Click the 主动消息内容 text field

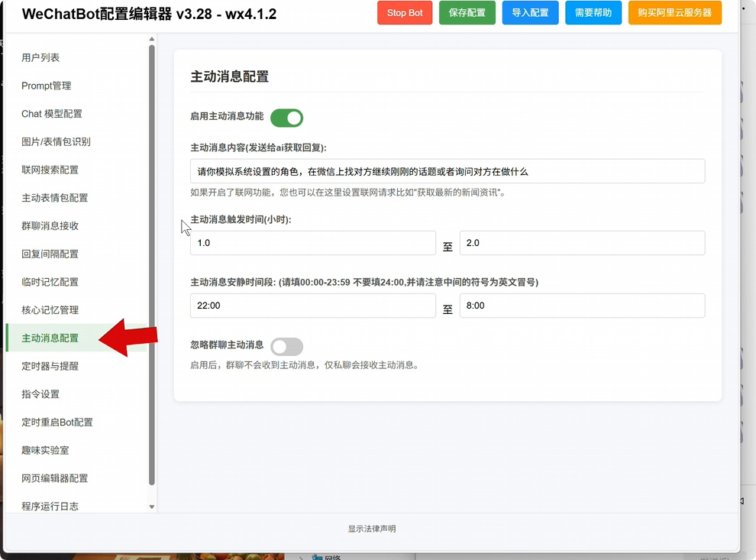[447, 171]
